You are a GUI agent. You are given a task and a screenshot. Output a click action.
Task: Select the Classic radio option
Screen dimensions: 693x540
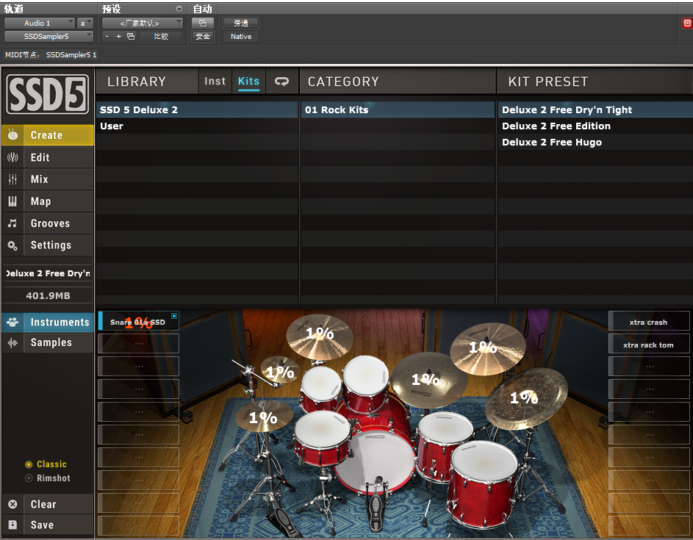pos(29,465)
